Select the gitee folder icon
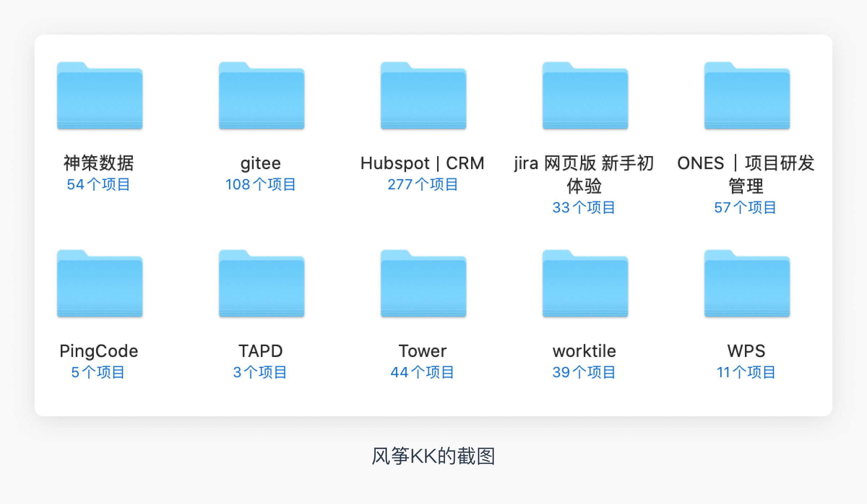The width and height of the screenshot is (867, 504). click(262, 96)
